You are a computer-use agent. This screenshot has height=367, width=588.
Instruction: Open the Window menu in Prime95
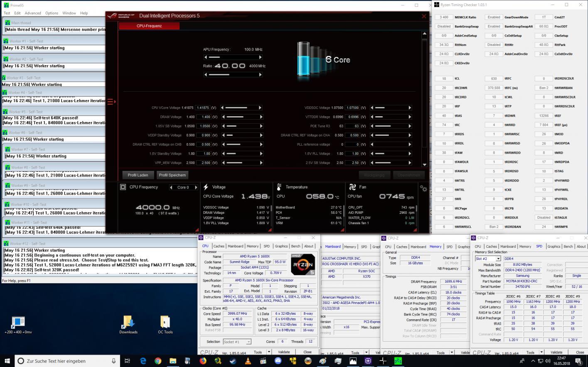[69, 13]
